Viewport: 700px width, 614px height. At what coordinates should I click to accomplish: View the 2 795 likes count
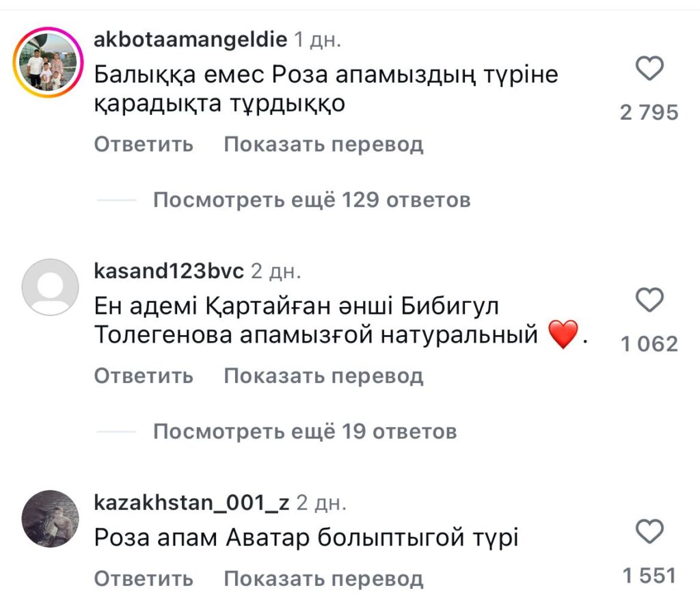click(649, 112)
